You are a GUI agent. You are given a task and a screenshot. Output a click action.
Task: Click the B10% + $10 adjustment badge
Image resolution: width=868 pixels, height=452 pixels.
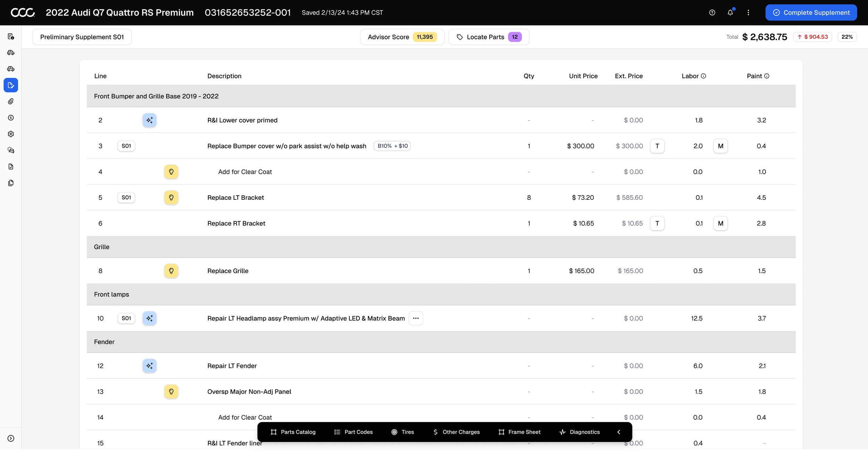click(x=392, y=146)
